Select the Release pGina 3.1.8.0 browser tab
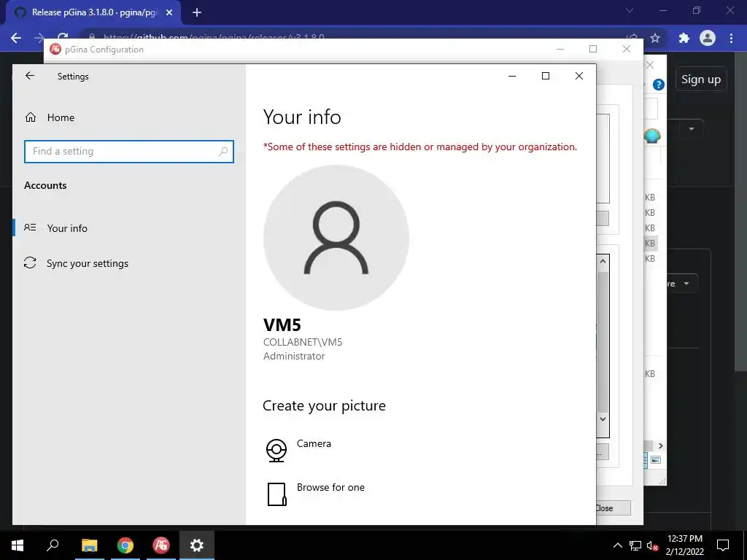Image resolution: width=747 pixels, height=560 pixels. (93, 12)
